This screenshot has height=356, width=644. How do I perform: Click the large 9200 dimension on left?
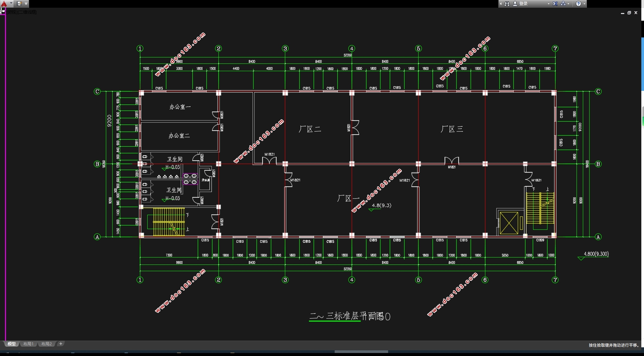(109, 121)
